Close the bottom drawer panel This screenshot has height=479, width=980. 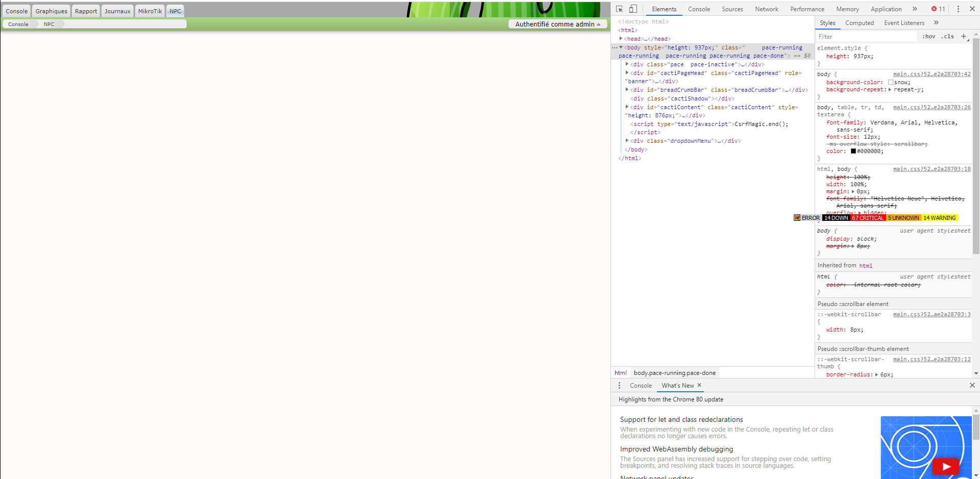972,385
